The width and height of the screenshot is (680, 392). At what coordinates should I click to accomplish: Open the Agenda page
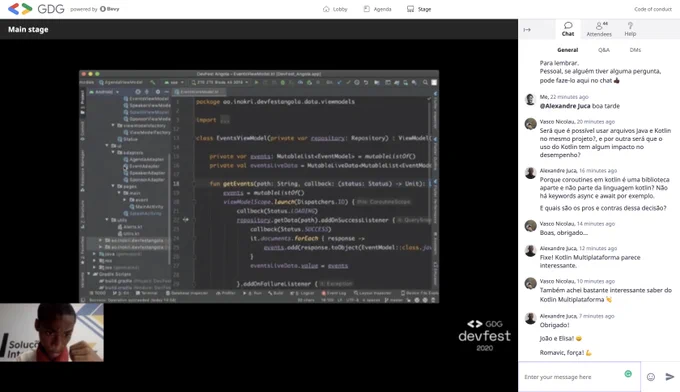pyautogui.click(x=377, y=9)
